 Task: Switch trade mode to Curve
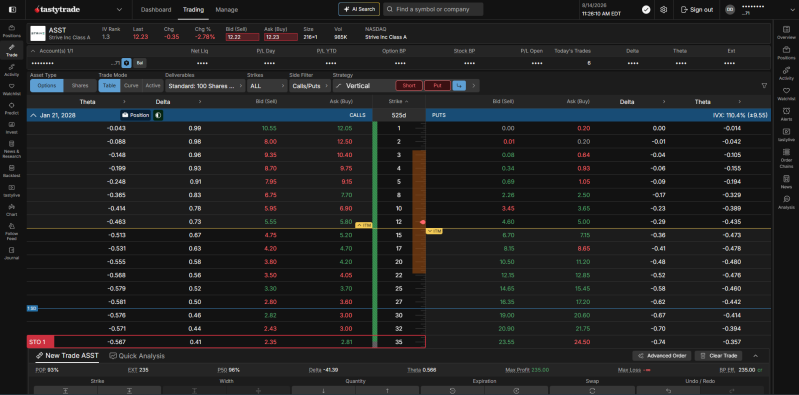(131, 86)
